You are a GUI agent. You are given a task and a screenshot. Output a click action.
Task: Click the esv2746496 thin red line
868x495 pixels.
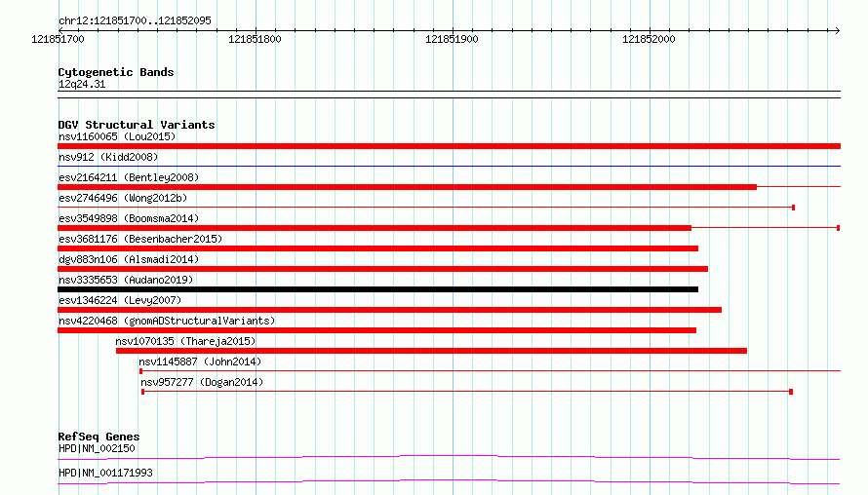(x=426, y=208)
